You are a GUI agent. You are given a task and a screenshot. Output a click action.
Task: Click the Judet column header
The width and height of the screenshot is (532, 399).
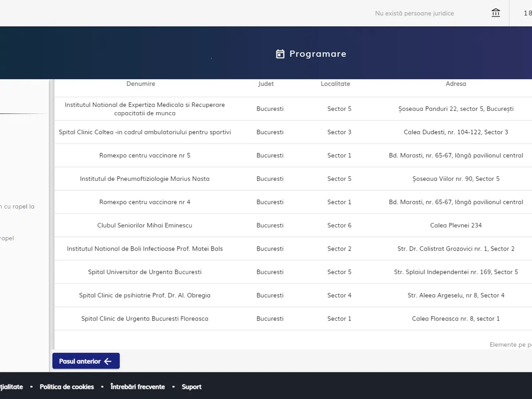[x=266, y=84]
